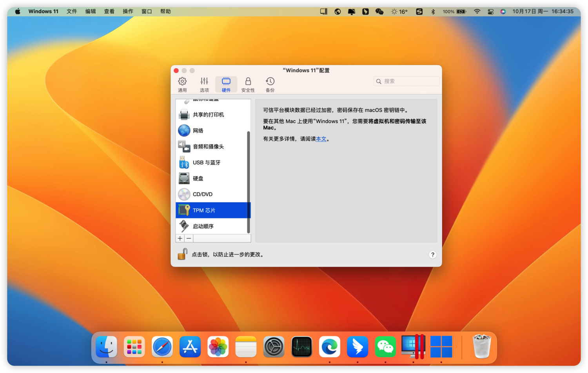Open WeChat from the Dock

pos(385,347)
